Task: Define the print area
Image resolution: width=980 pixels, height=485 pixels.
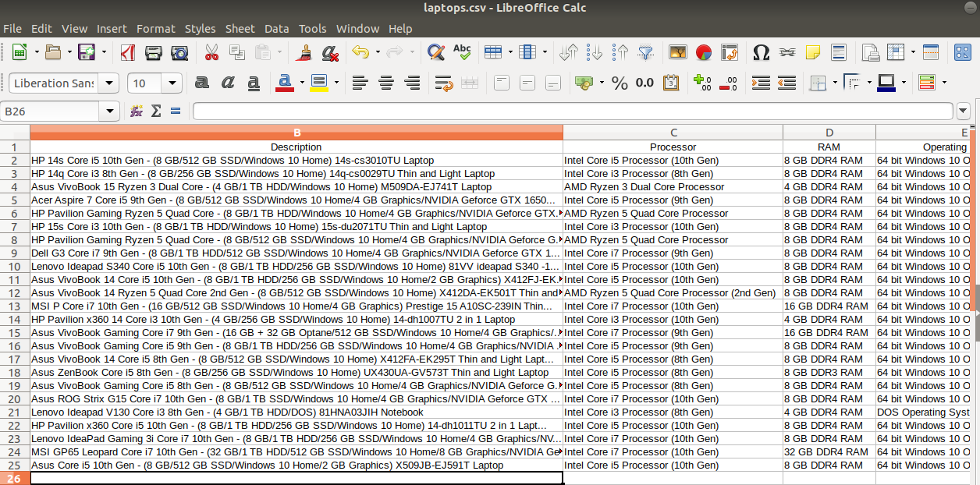Action: click(x=871, y=52)
